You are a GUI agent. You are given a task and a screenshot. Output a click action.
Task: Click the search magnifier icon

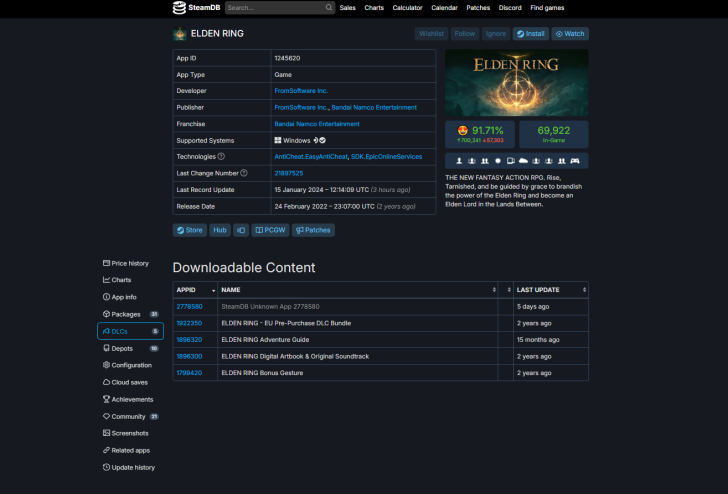click(x=329, y=8)
